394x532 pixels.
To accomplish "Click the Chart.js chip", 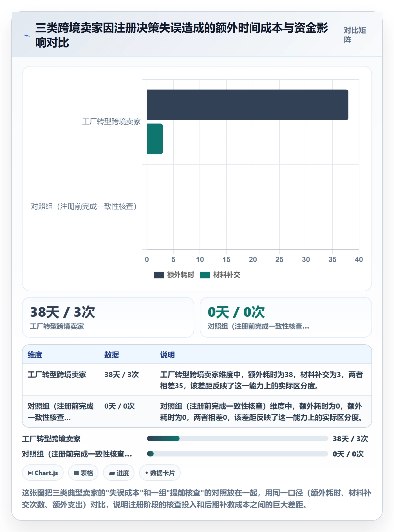I will pyautogui.click(x=43, y=473).
